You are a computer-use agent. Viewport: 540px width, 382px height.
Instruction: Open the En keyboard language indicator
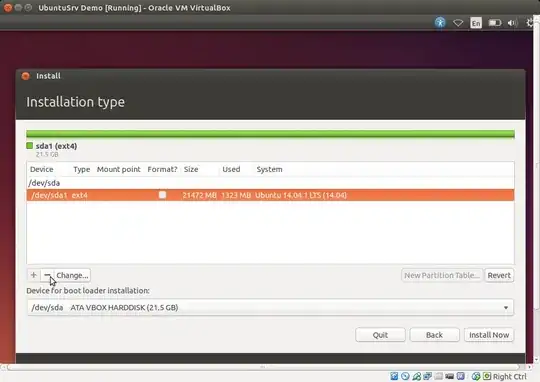point(476,23)
